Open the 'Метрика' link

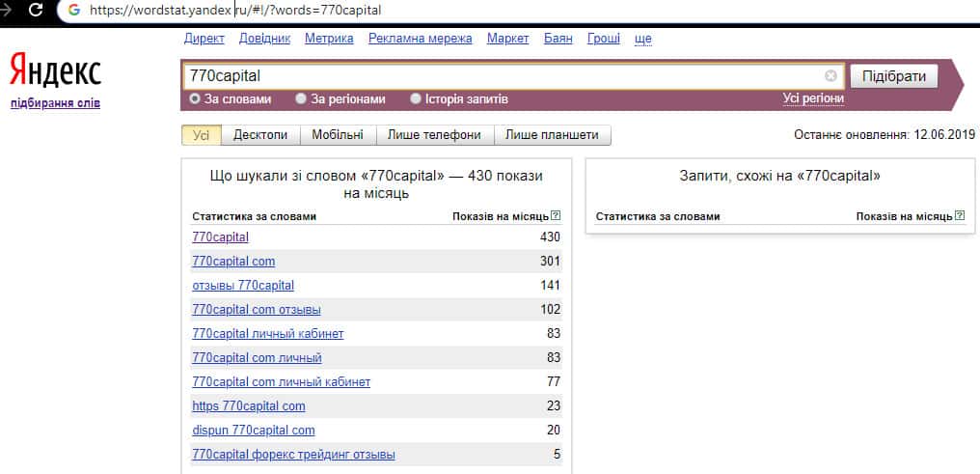pyautogui.click(x=329, y=39)
